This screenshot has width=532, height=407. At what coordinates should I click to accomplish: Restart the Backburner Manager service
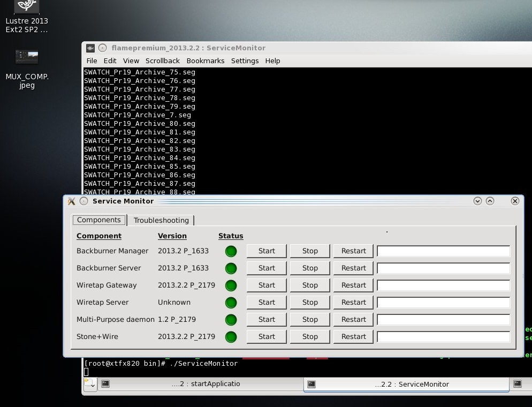(x=353, y=251)
